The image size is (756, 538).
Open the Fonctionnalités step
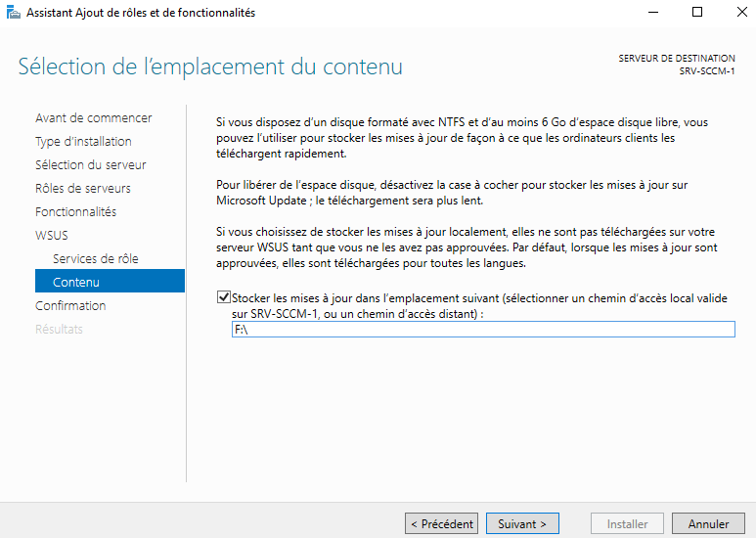75,212
